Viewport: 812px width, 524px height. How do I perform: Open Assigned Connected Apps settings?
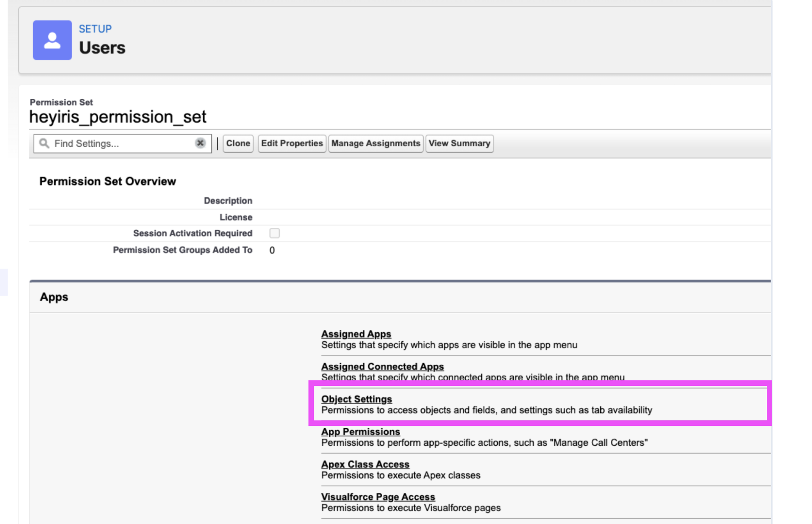tap(383, 366)
